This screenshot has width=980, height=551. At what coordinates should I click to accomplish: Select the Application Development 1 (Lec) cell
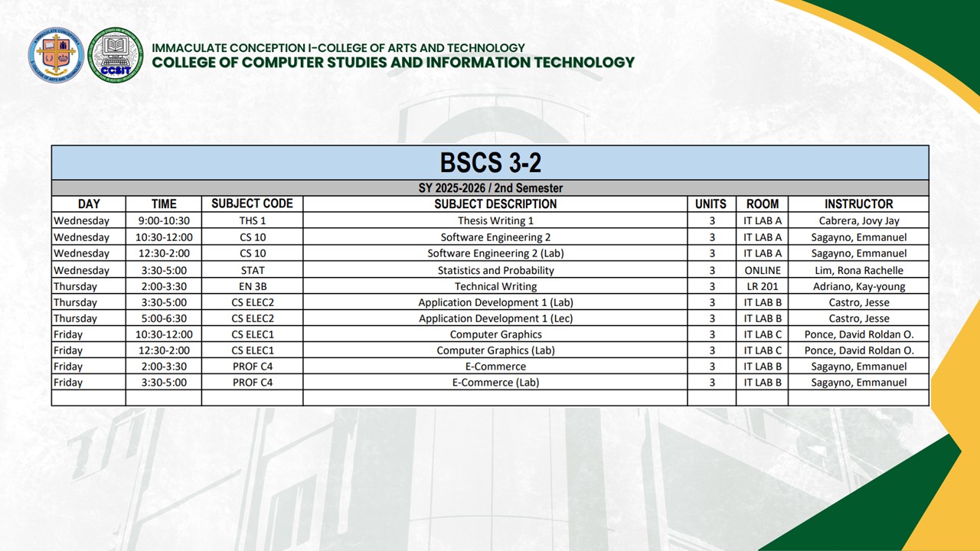(495, 318)
